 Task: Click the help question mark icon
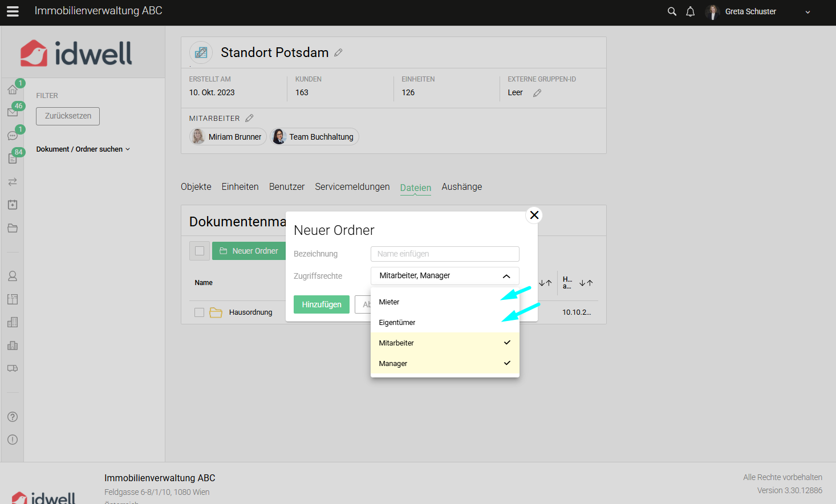13,417
